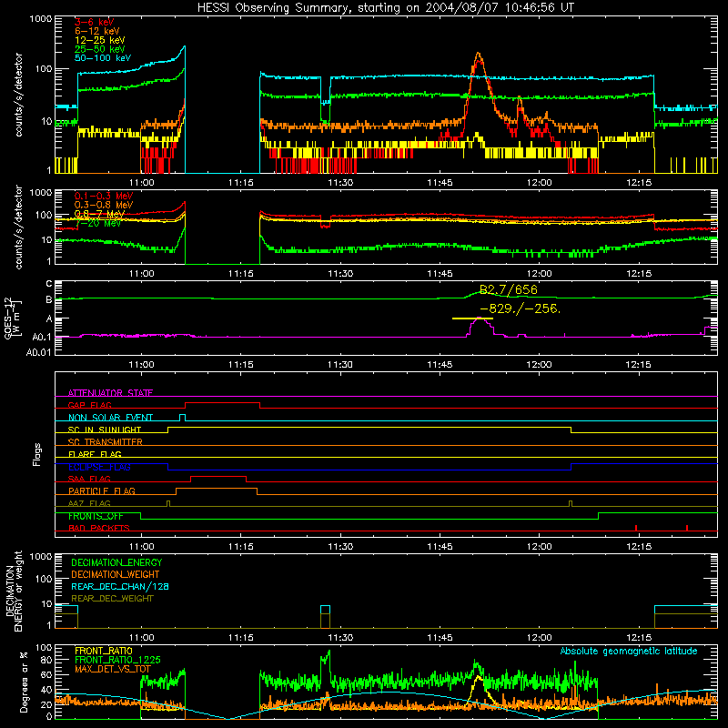This screenshot has height=728, width=728.
Task: Click the B2.7/656 flare annotation
Action: click(x=509, y=289)
